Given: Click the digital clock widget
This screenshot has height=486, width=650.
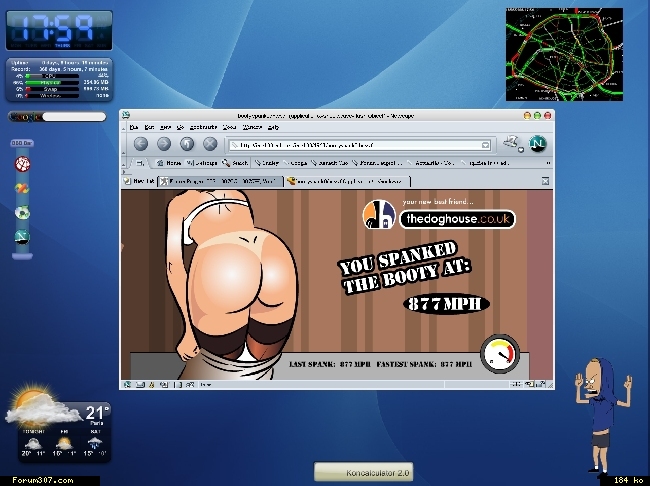Looking at the screenshot, I should coord(59,30).
